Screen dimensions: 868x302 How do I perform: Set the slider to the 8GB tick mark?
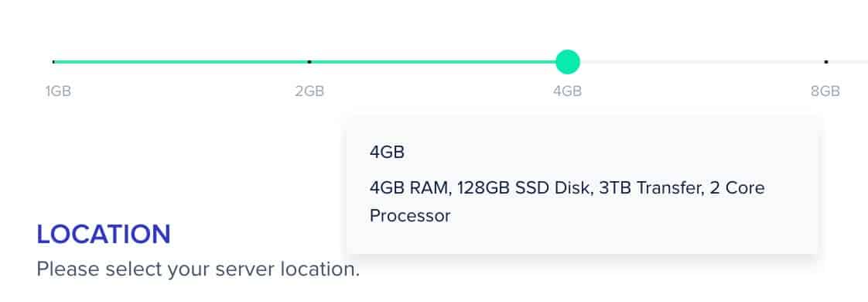[x=826, y=61]
